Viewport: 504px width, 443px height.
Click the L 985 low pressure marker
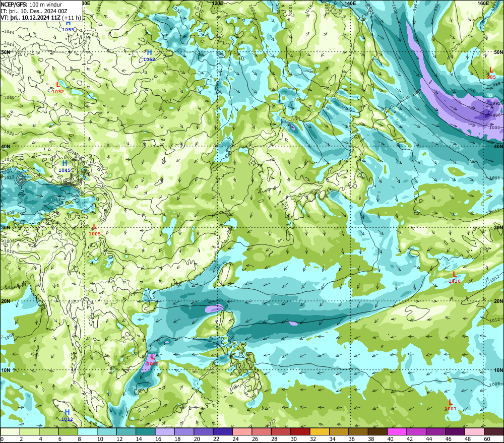[x=491, y=73]
